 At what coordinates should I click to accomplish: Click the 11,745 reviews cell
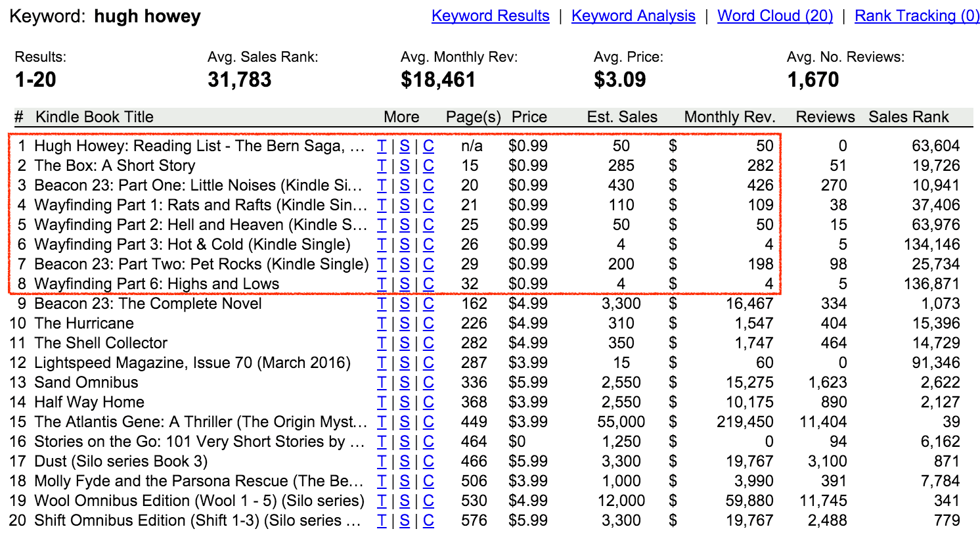pos(823,501)
